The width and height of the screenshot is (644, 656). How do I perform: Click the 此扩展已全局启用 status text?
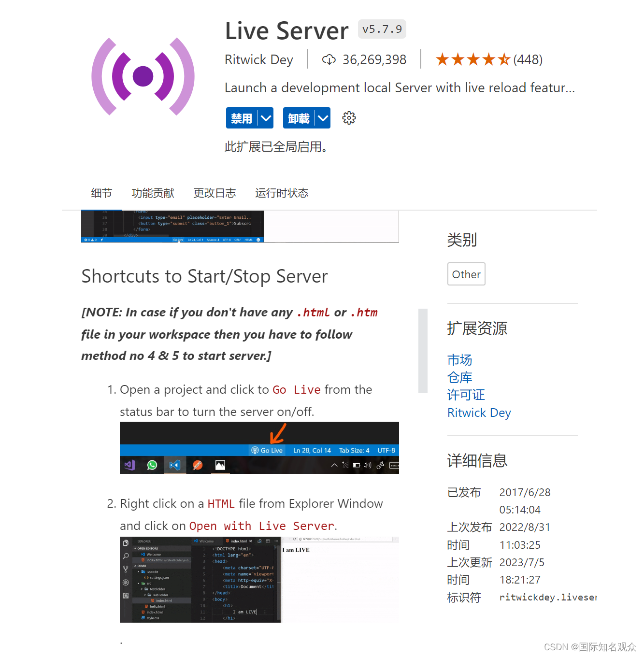pos(276,146)
